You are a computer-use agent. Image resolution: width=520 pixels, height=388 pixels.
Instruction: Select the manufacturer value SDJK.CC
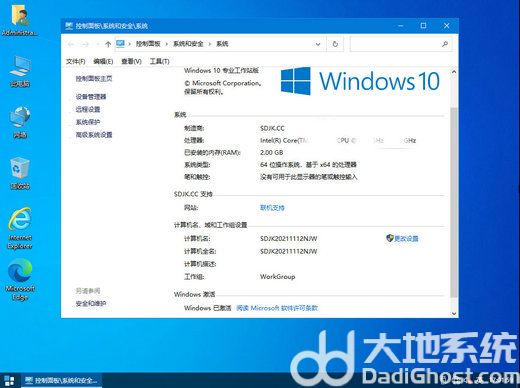pyautogui.click(x=272, y=128)
